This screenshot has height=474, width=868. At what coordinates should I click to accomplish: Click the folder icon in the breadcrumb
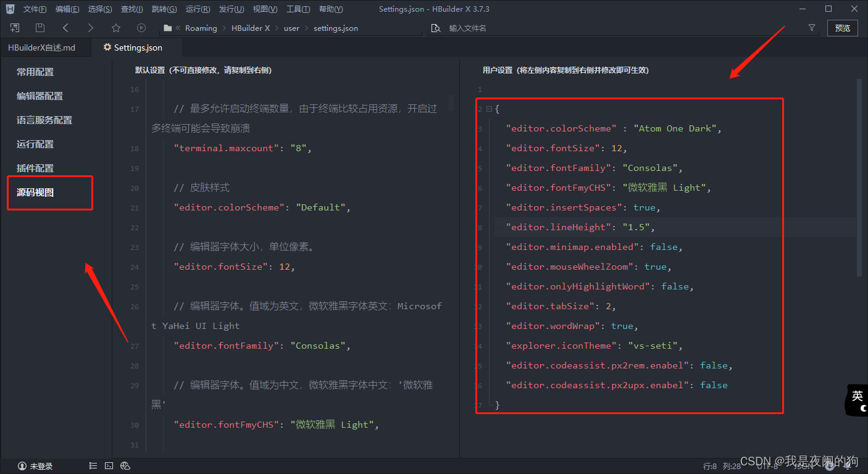(167, 28)
